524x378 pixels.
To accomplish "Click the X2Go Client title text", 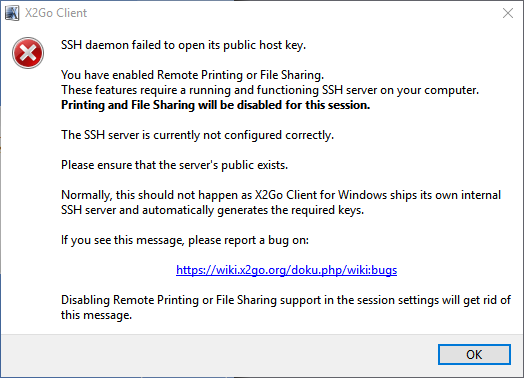I will 56,13.
